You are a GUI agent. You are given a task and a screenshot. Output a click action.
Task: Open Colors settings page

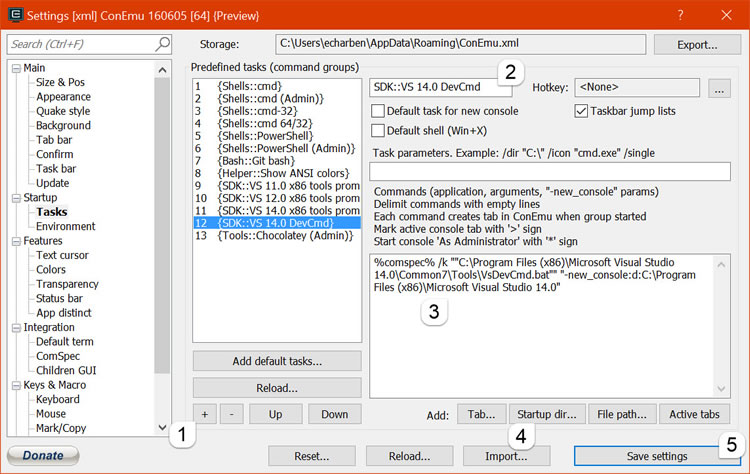click(51, 270)
